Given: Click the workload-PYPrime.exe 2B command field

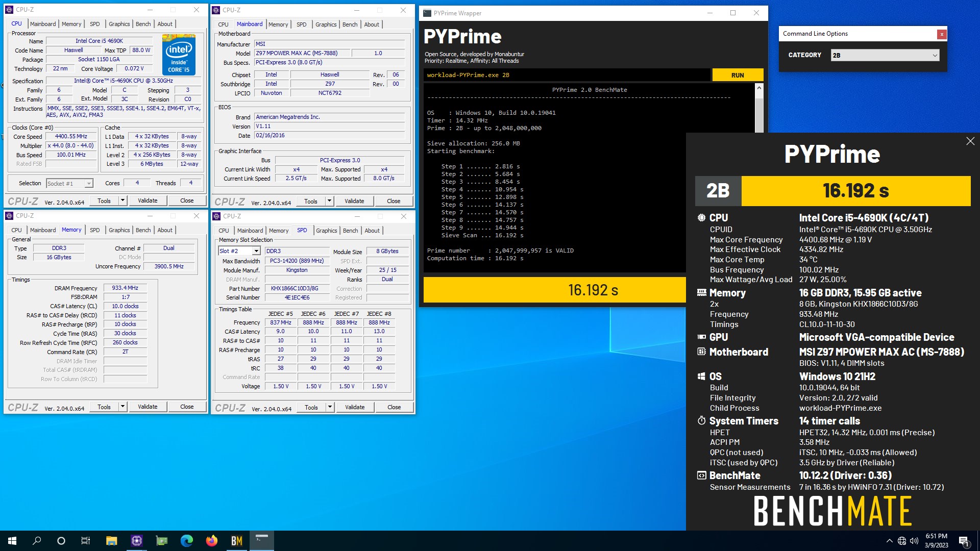Looking at the screenshot, I should [567, 75].
